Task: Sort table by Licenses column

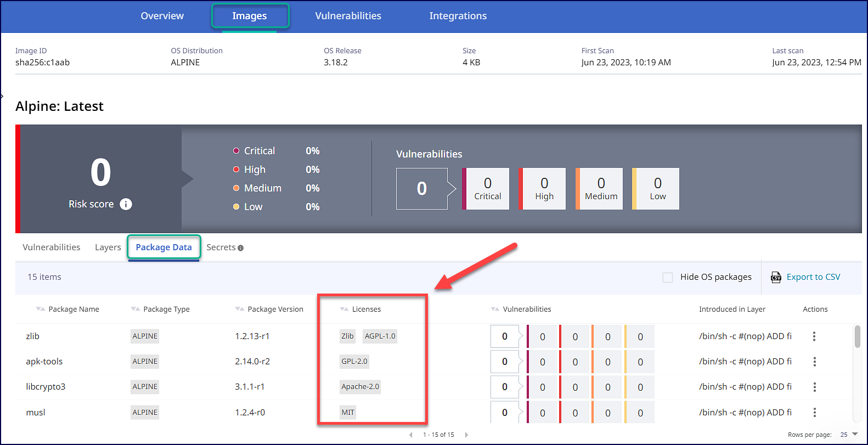Action: point(366,309)
